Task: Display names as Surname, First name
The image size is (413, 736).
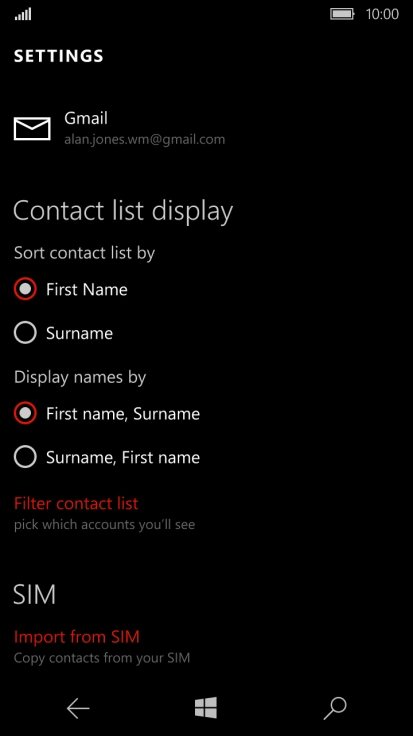Action: click(x=107, y=457)
